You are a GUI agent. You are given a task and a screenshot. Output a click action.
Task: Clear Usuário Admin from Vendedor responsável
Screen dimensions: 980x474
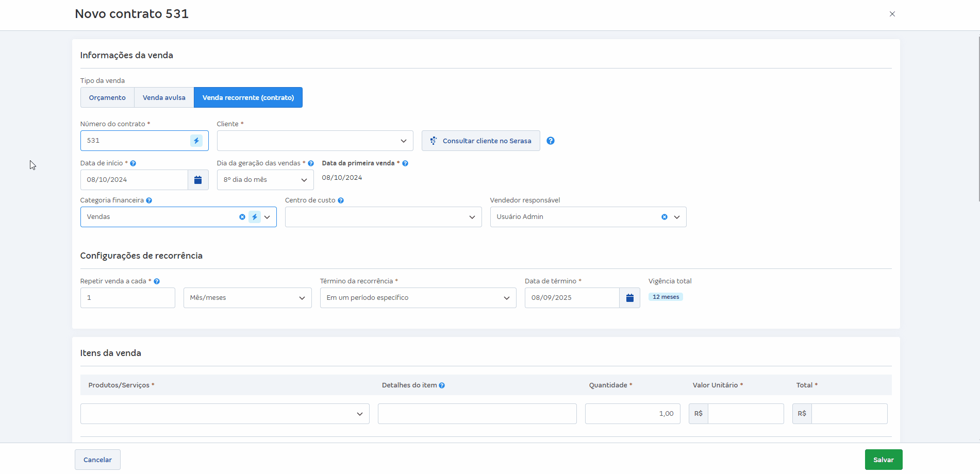click(665, 217)
